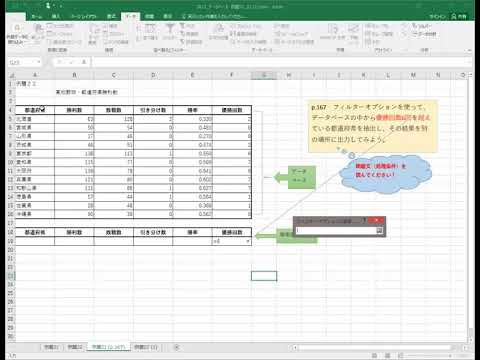Screen dimensions: 480x360
Task: Select the last sheet tab ending in (2)
Action: click(146, 347)
